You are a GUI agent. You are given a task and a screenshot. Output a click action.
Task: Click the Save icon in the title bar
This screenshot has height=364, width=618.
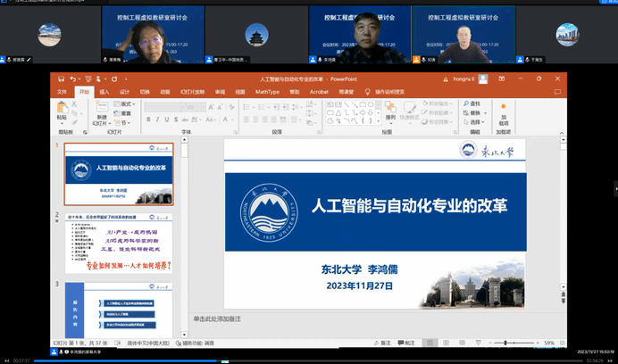[x=62, y=79]
